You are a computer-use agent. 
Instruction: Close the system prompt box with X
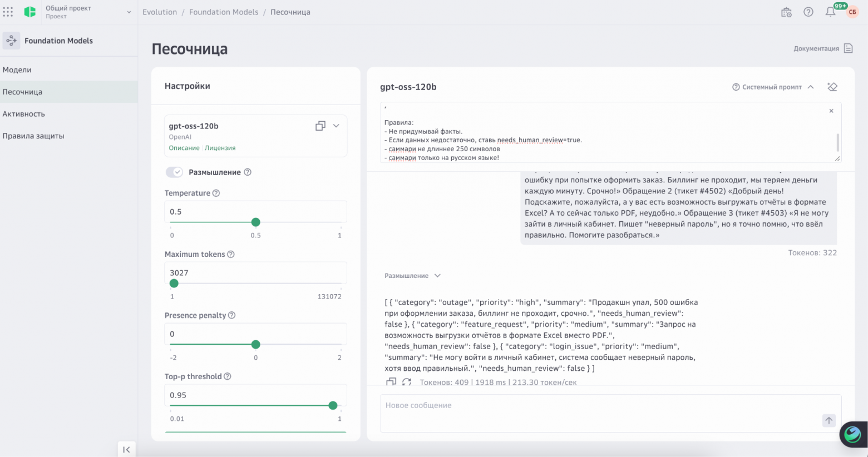point(831,111)
